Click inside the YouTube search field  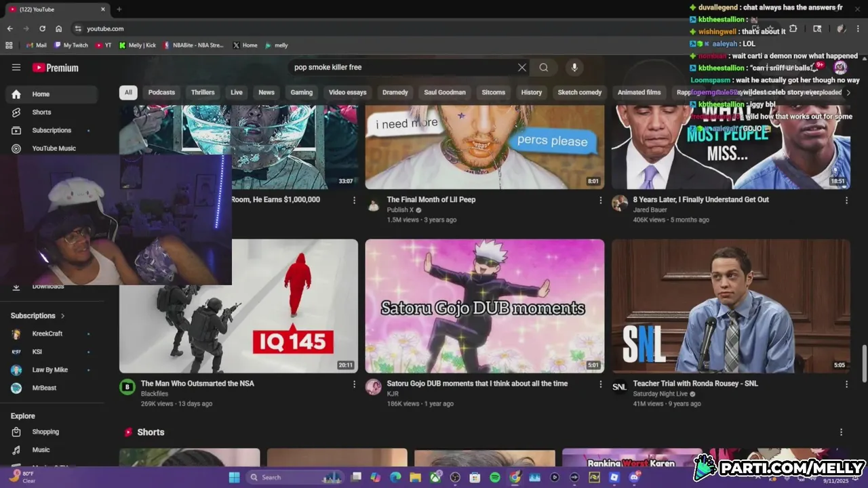(x=402, y=67)
